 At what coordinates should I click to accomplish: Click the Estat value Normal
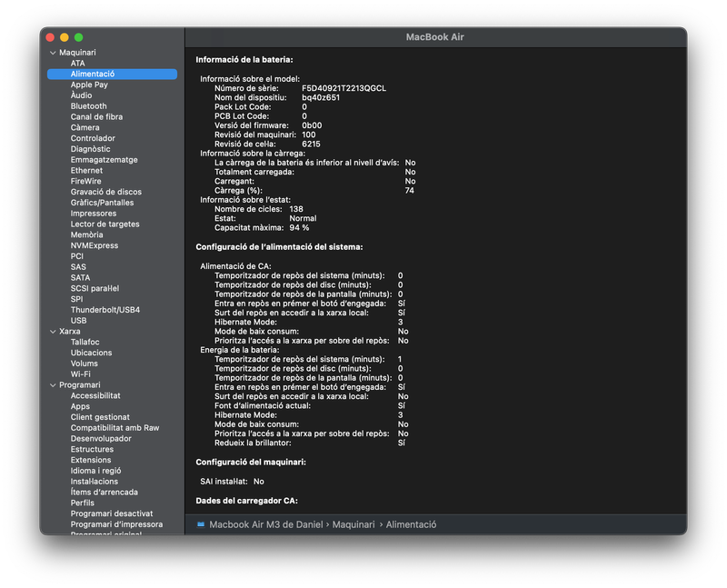click(x=303, y=218)
